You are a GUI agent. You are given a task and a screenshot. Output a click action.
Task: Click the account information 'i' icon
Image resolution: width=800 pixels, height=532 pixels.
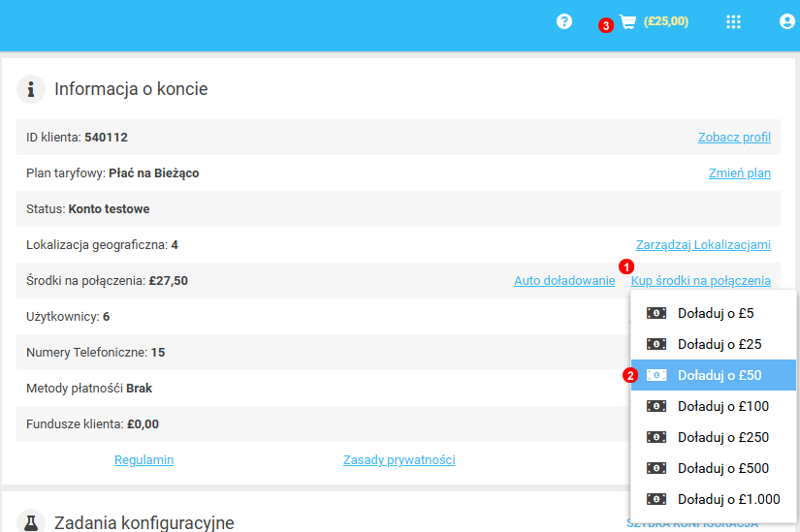pos(32,89)
